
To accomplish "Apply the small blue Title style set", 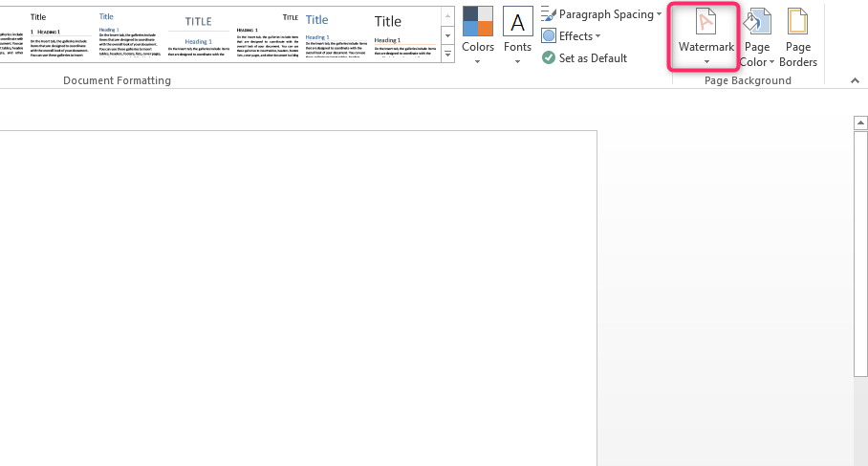I will coord(128,34).
